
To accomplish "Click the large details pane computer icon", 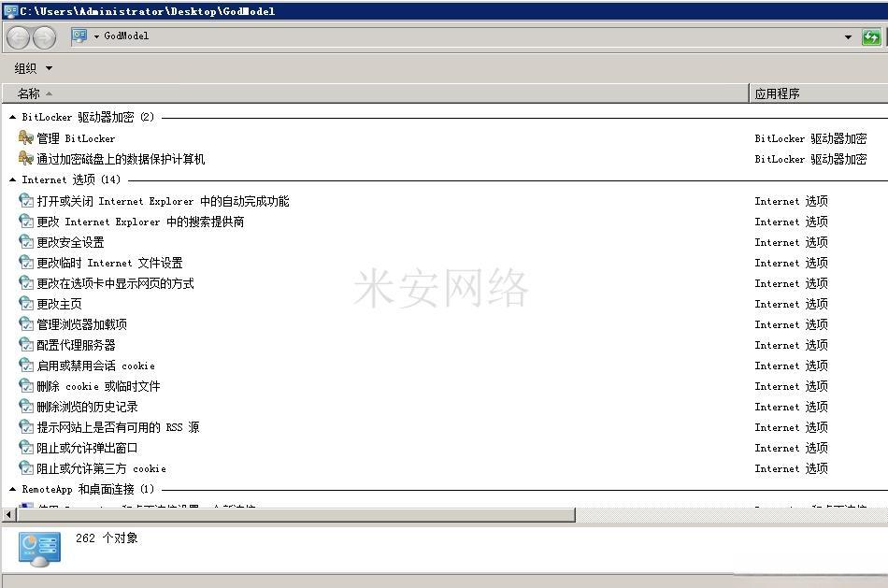I will (39, 549).
